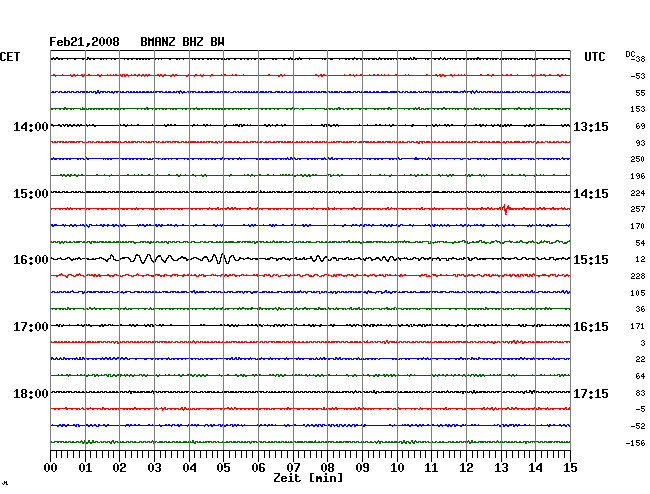The image size is (650, 494).
Task: Click the "00" minute axis label
Action: (x=51, y=468)
